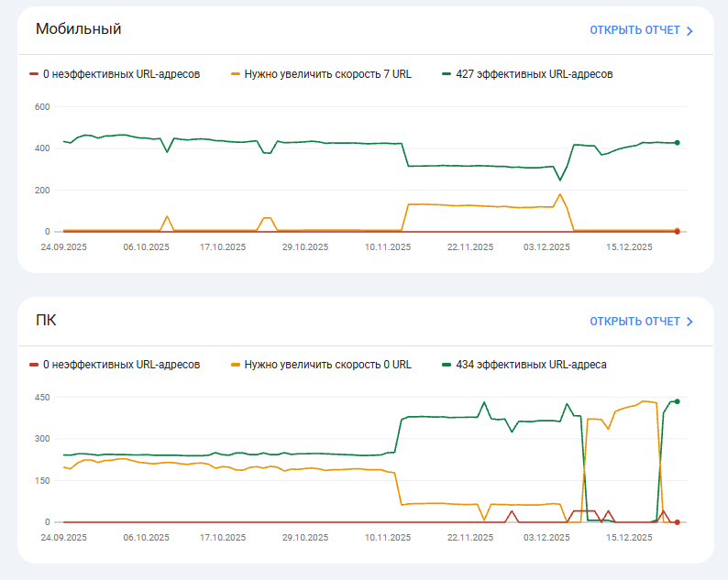Viewport: 728px width, 580px height.
Task: Click the 450 axis value on the ПК chart
Action: pos(42,398)
